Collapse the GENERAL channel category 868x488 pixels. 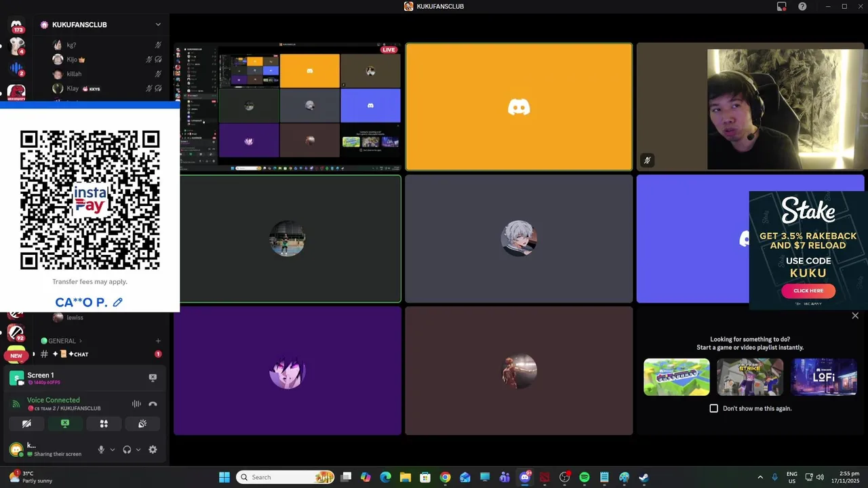coord(61,341)
